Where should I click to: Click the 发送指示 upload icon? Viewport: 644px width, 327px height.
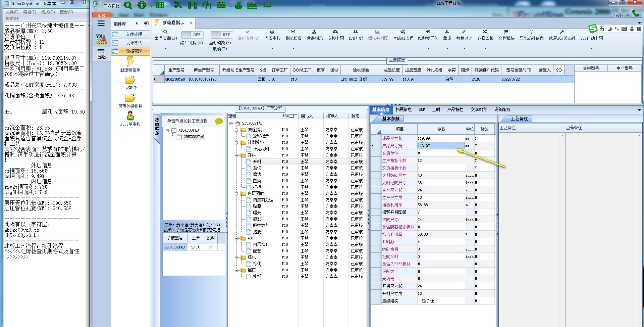point(314,32)
